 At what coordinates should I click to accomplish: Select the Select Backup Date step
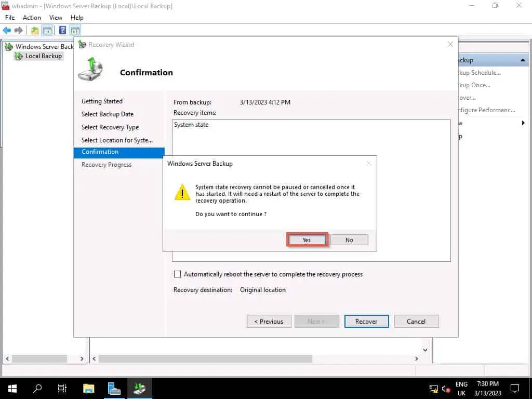pos(108,114)
